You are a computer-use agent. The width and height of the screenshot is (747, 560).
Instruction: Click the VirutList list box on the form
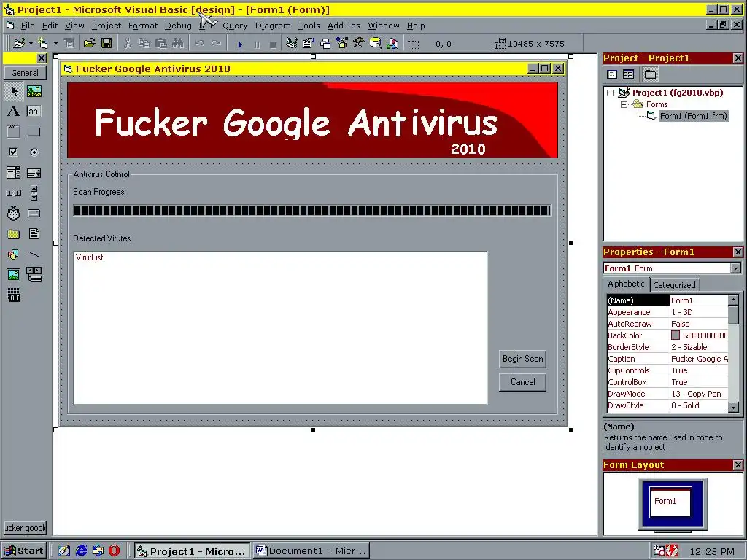pos(280,328)
